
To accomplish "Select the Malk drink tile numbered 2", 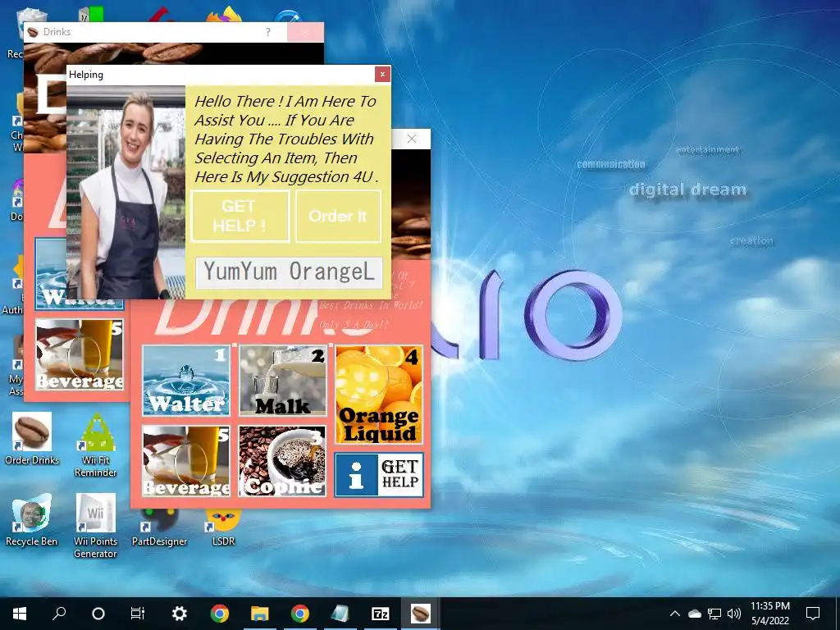I will point(282,381).
